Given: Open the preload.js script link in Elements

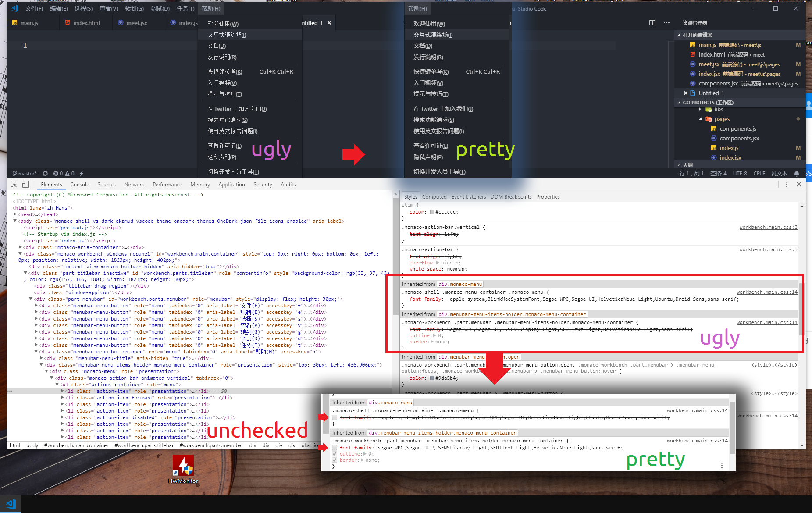Looking at the screenshot, I should tap(75, 228).
